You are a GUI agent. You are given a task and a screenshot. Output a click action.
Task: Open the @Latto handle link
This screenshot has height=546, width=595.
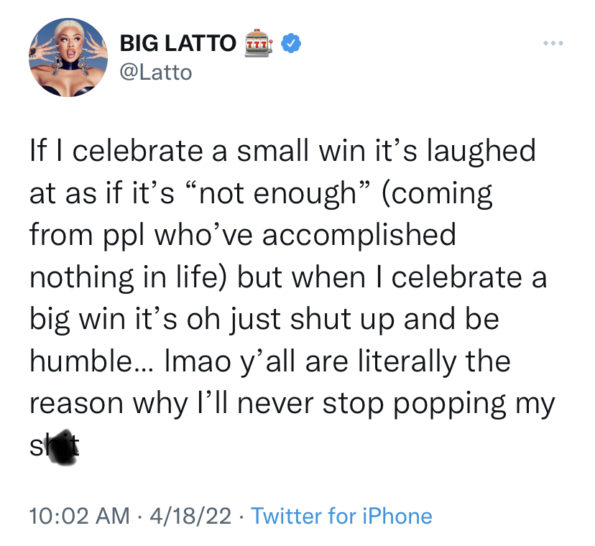(x=156, y=72)
